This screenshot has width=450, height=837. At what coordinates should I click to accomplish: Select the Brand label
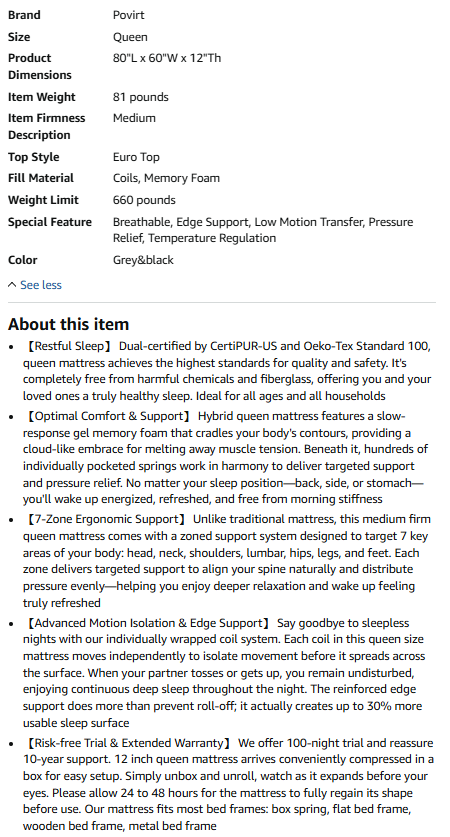click(x=24, y=15)
